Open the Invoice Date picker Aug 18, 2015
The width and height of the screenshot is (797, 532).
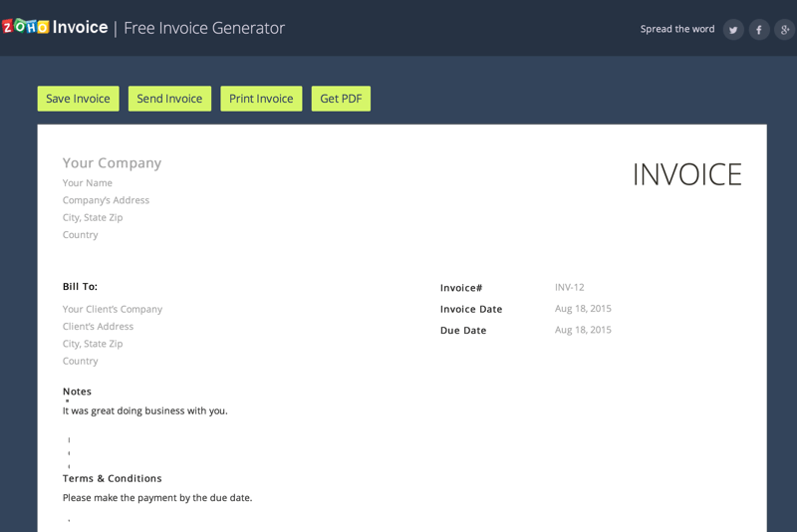point(583,309)
